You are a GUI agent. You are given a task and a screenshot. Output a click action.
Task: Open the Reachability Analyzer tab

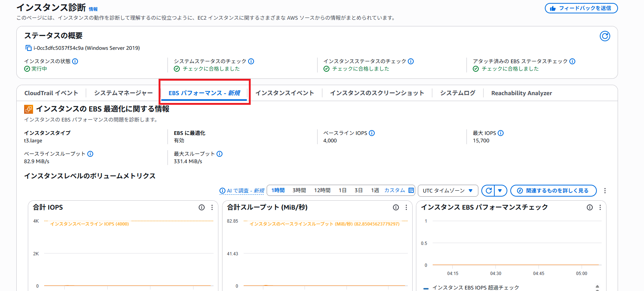coord(521,93)
